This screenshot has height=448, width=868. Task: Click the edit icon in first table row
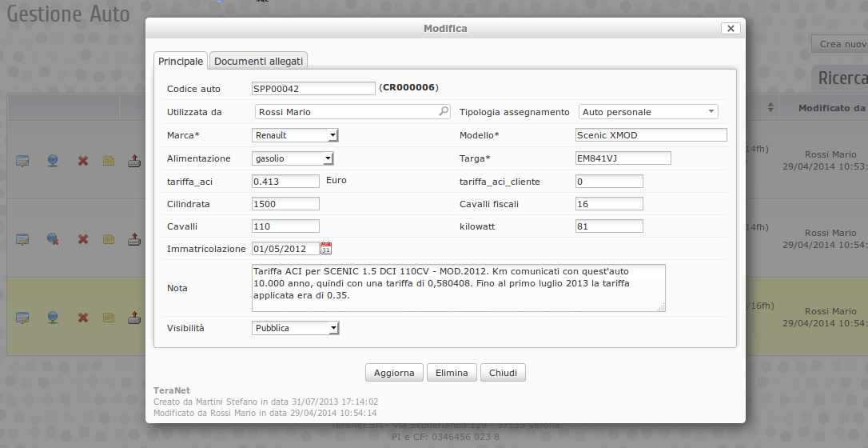click(22, 161)
